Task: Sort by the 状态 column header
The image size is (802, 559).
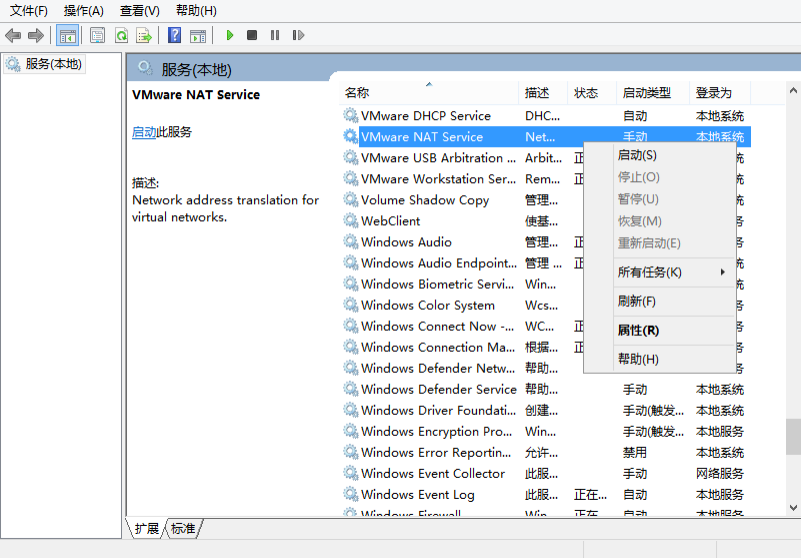Action: [592, 93]
